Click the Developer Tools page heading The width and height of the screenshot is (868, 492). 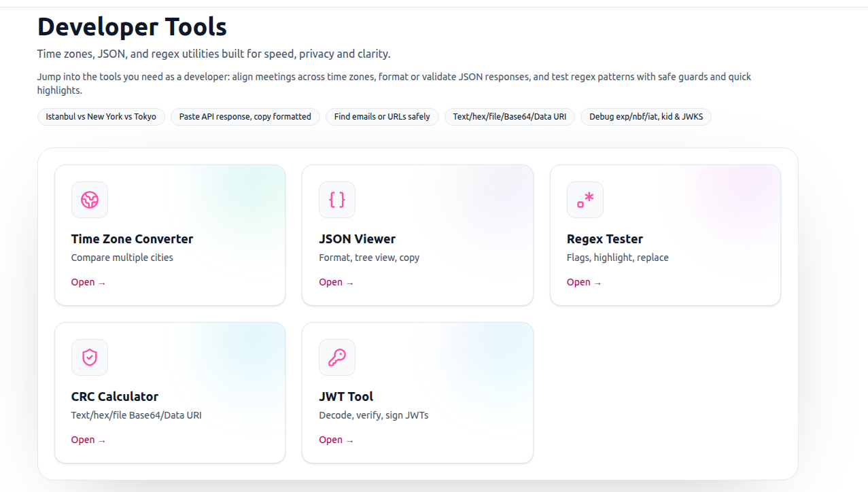[x=132, y=27]
